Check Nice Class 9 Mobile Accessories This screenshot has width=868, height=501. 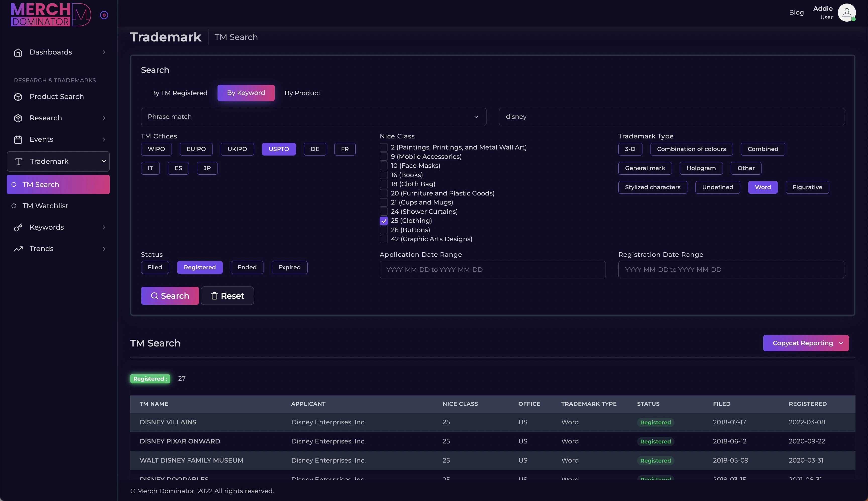(x=384, y=157)
